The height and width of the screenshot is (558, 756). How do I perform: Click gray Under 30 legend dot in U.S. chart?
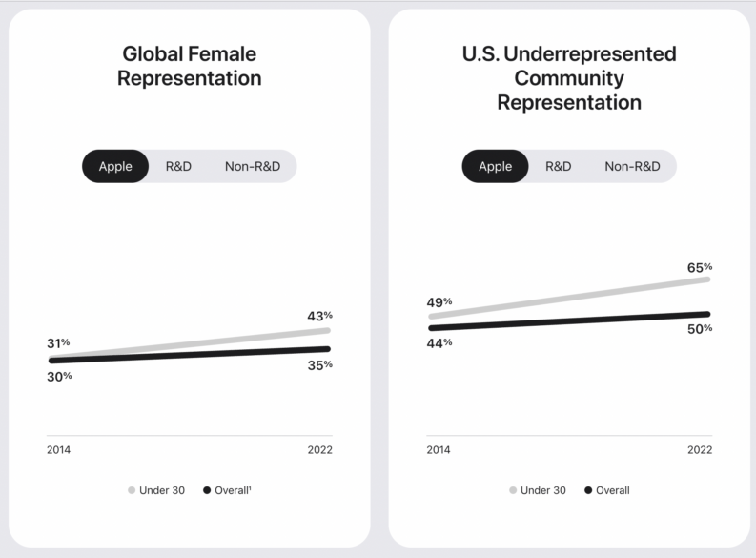click(513, 490)
